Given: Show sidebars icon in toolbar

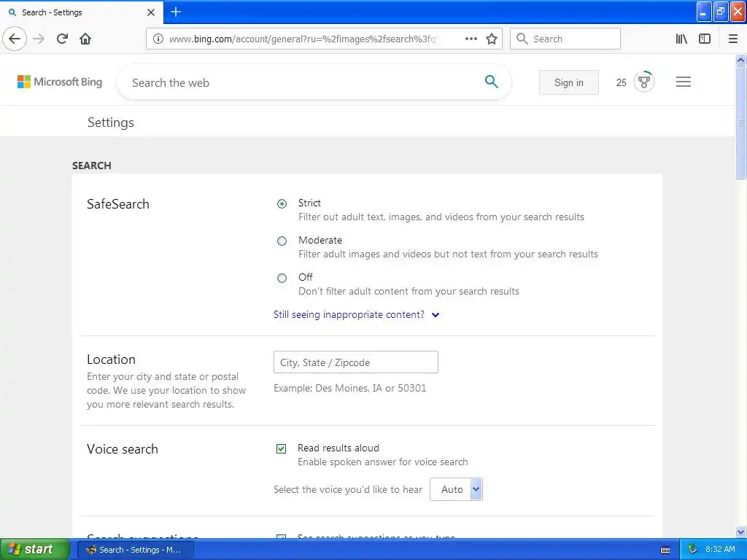Looking at the screenshot, I should (705, 39).
